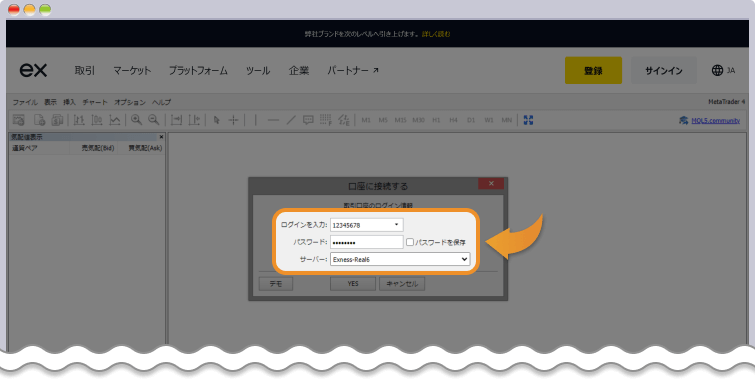Click the password input field

pyautogui.click(x=367, y=242)
